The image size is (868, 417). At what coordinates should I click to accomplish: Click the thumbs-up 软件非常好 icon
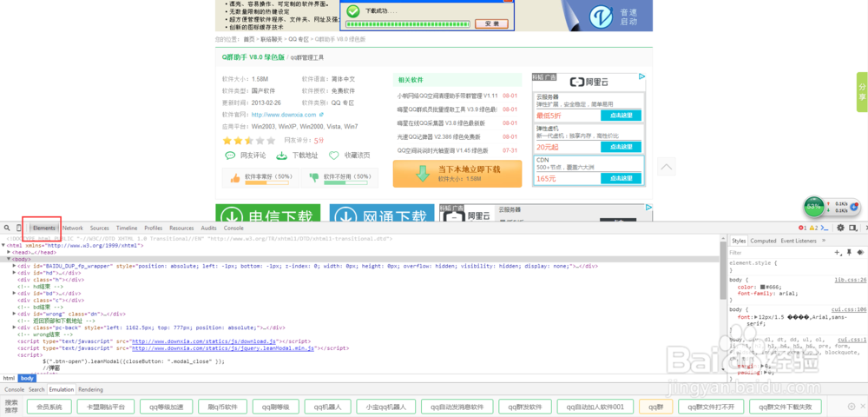[x=234, y=178]
